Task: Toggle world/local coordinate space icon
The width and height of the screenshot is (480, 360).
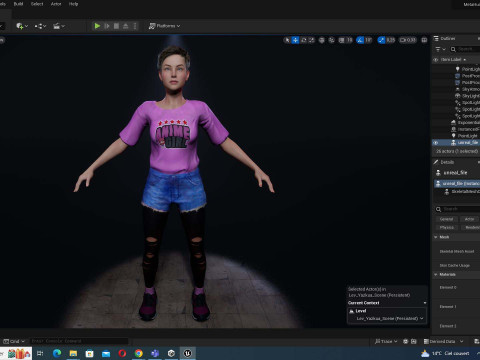Action: tap(322, 40)
